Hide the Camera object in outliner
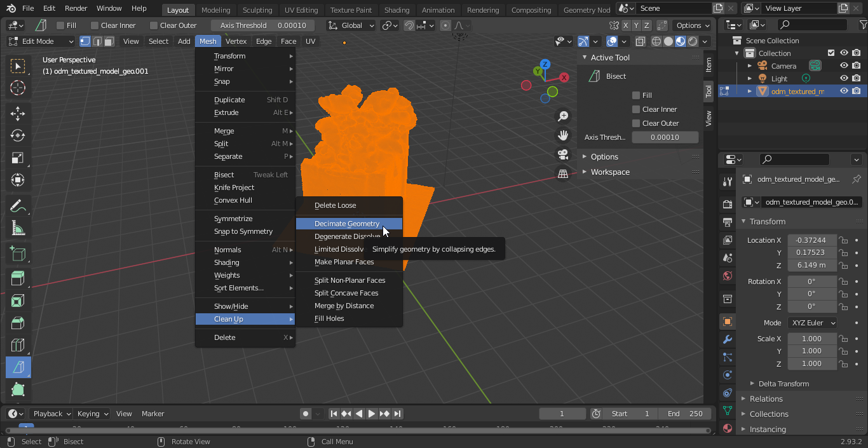Viewport: 868px width, 448px height. click(x=844, y=66)
